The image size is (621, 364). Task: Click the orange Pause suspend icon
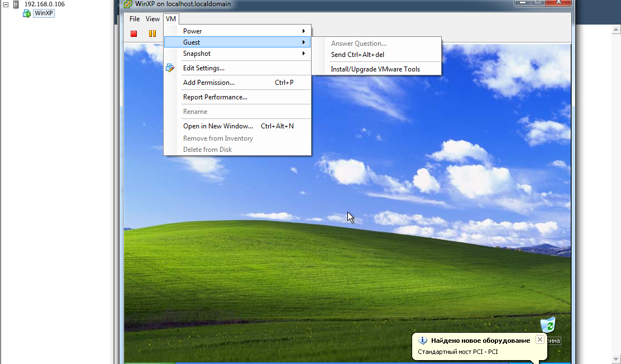click(152, 33)
